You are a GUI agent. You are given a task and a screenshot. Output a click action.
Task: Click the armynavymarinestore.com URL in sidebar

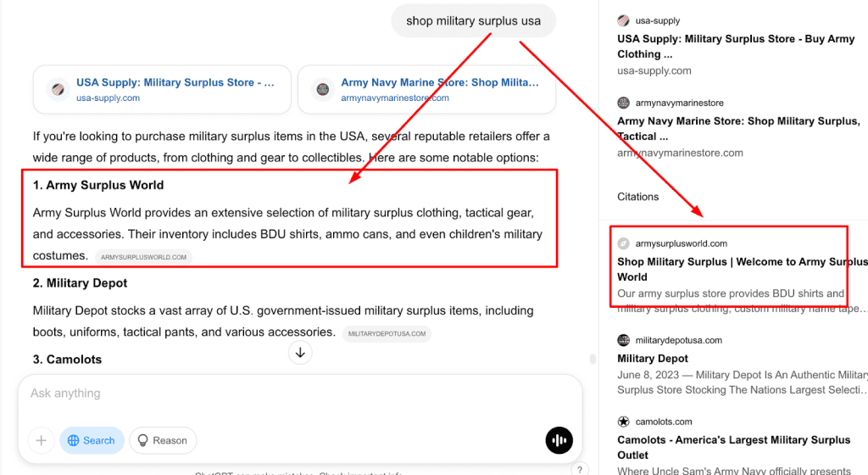pos(681,153)
